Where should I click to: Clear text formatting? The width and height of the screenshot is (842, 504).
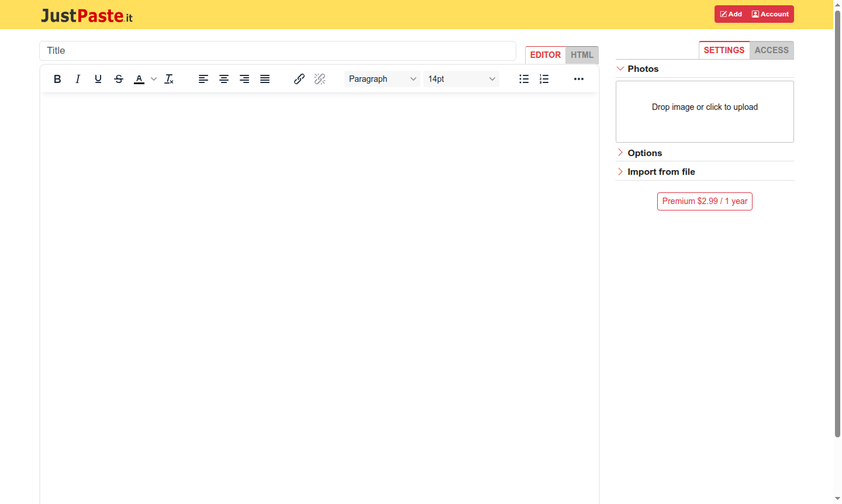point(169,79)
